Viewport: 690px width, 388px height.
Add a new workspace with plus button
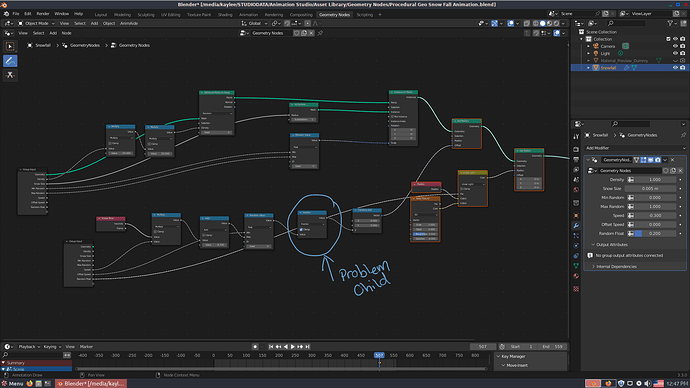pyautogui.click(x=380, y=15)
